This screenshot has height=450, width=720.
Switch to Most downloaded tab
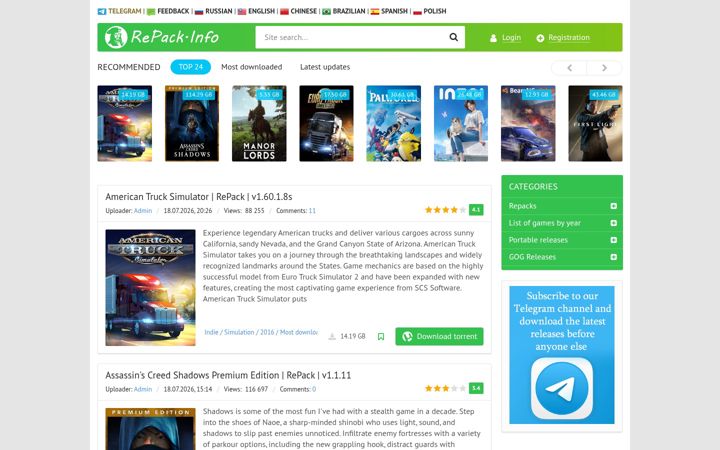(x=252, y=67)
